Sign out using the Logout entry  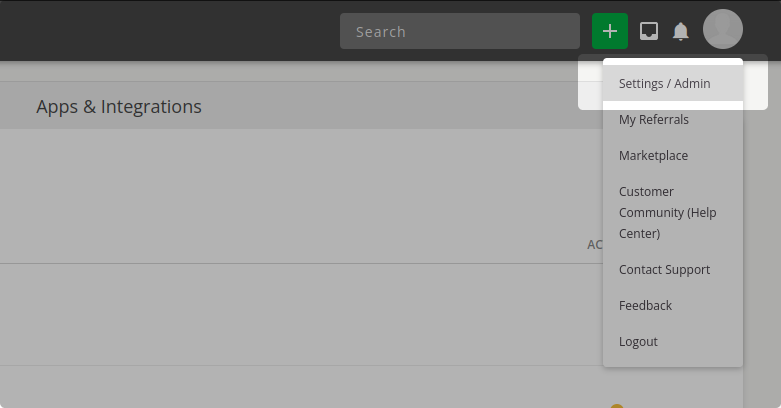[x=638, y=342]
